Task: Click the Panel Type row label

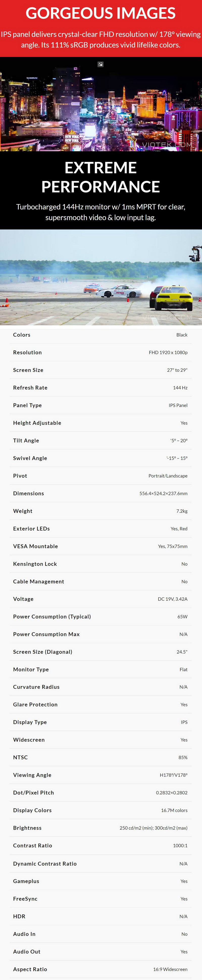Action: (x=28, y=405)
